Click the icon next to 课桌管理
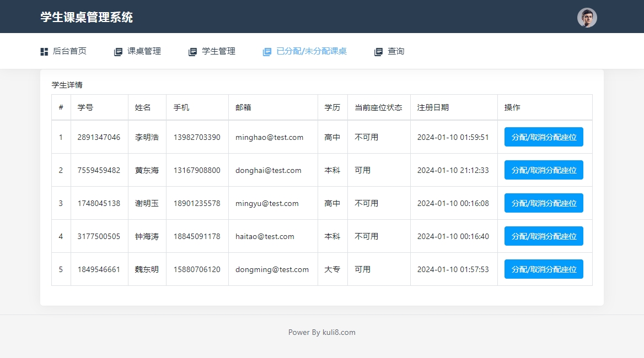The height and width of the screenshot is (358, 644). pos(118,52)
